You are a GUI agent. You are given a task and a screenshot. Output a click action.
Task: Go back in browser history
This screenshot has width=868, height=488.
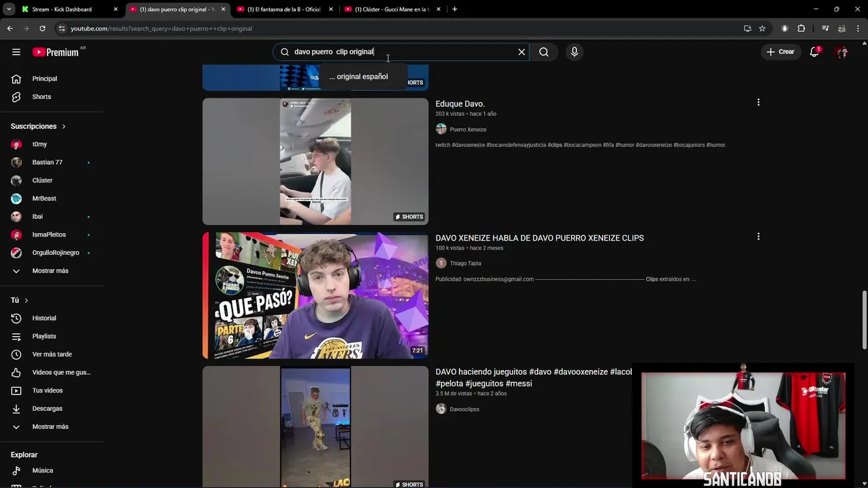point(9,28)
